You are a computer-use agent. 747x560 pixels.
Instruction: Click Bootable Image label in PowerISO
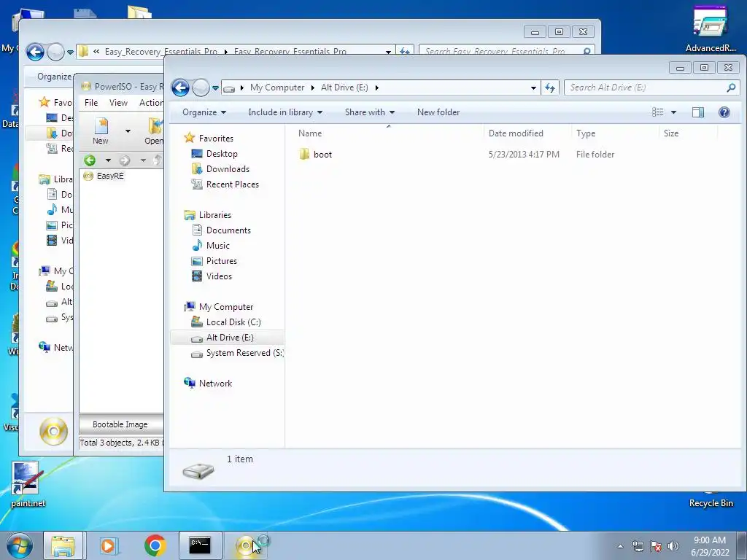pos(120,425)
